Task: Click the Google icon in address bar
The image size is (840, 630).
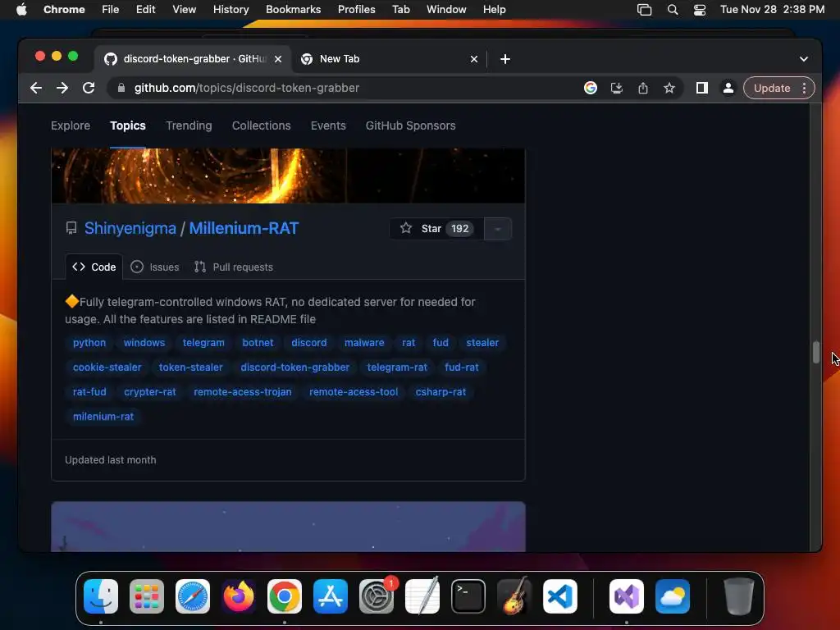Action: coord(591,88)
